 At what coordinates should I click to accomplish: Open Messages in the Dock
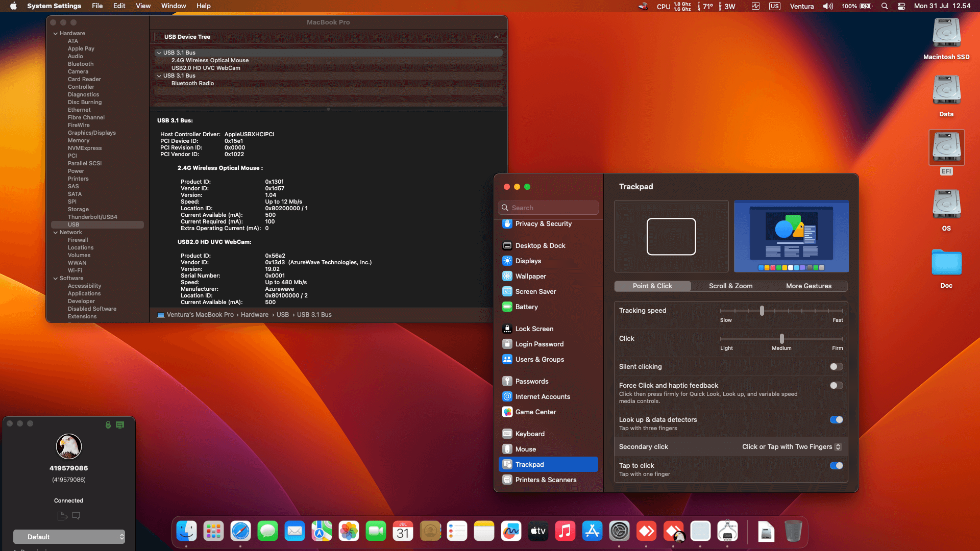[x=267, y=531]
